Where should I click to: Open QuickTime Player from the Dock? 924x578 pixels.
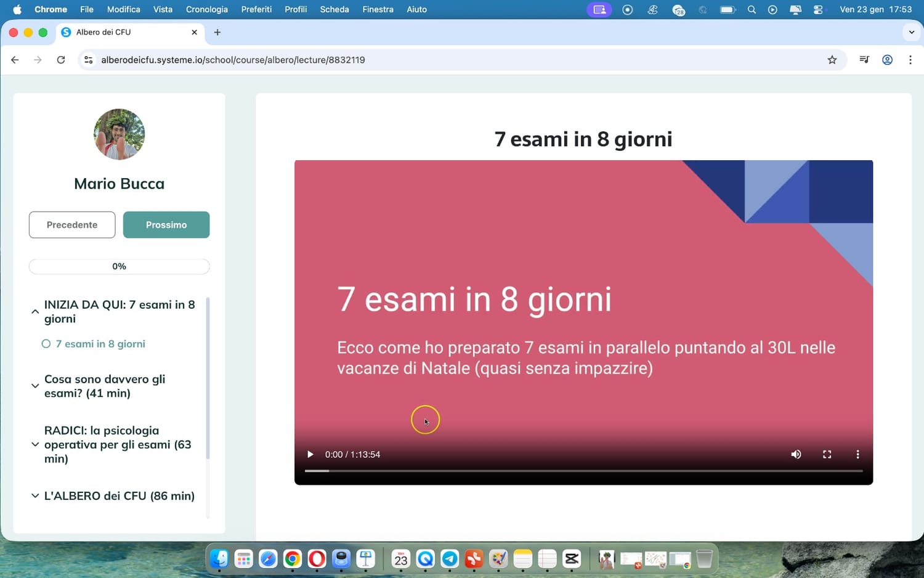[x=425, y=559]
